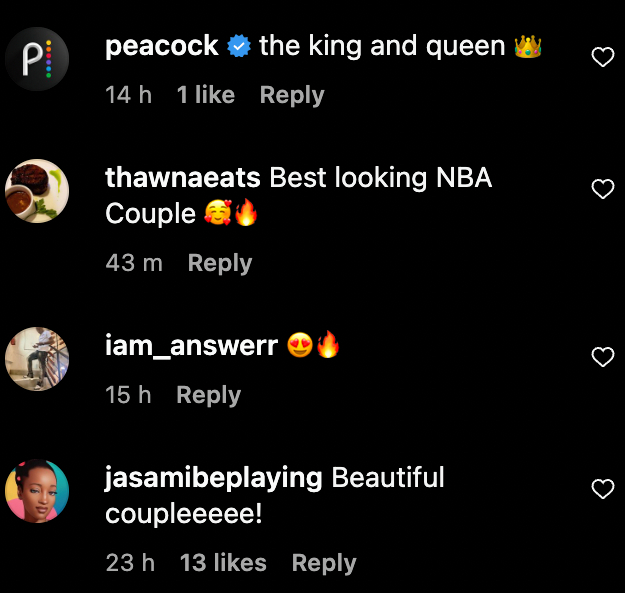Open the peacock username link
The height and width of the screenshot is (593, 625).
pyautogui.click(x=161, y=47)
